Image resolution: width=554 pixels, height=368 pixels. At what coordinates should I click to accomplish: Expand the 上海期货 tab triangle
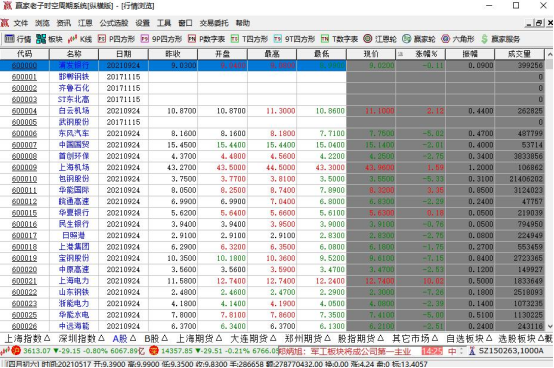click(219, 338)
